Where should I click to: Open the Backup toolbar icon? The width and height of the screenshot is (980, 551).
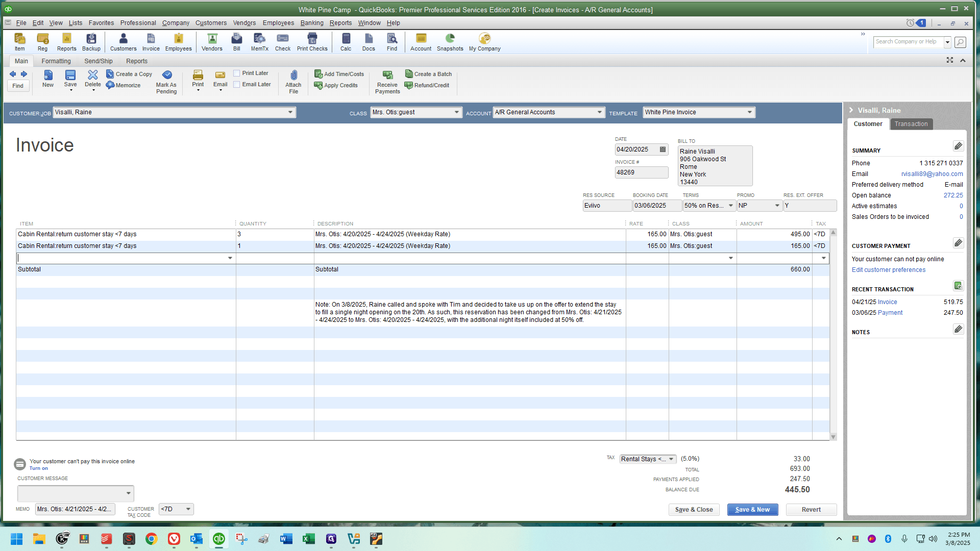(91, 42)
